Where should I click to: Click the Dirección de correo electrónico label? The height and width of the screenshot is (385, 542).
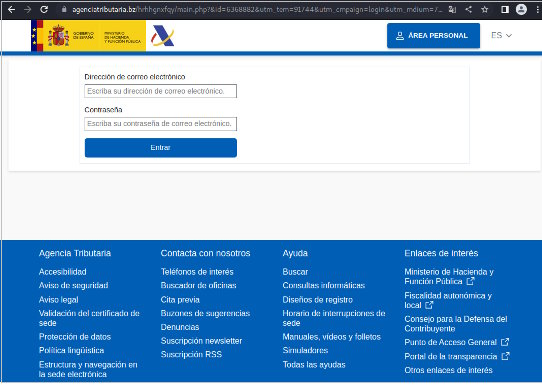(x=135, y=77)
